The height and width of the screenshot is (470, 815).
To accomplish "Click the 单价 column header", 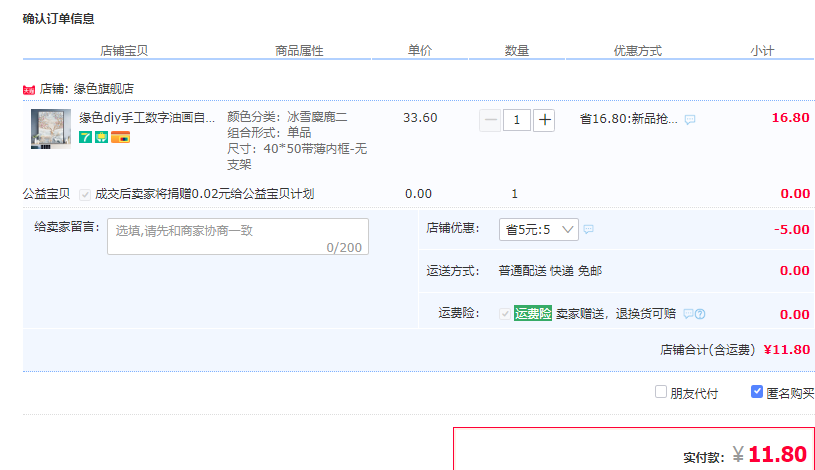I will click(419, 50).
